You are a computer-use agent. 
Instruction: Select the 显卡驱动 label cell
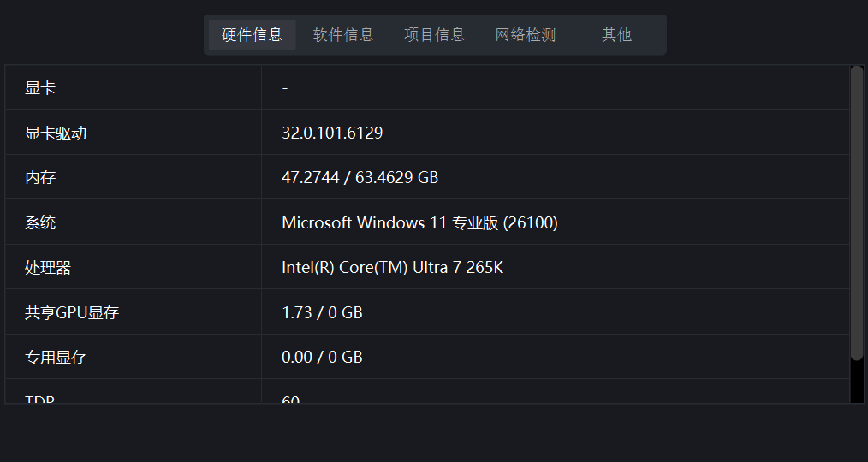point(56,133)
